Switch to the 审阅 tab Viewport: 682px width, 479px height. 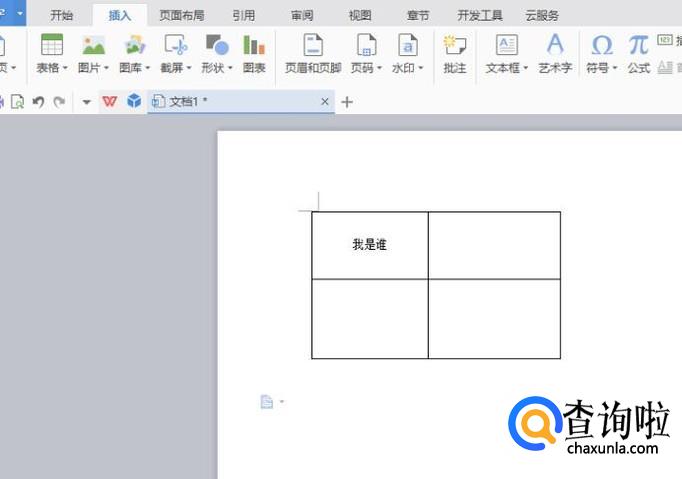302,16
